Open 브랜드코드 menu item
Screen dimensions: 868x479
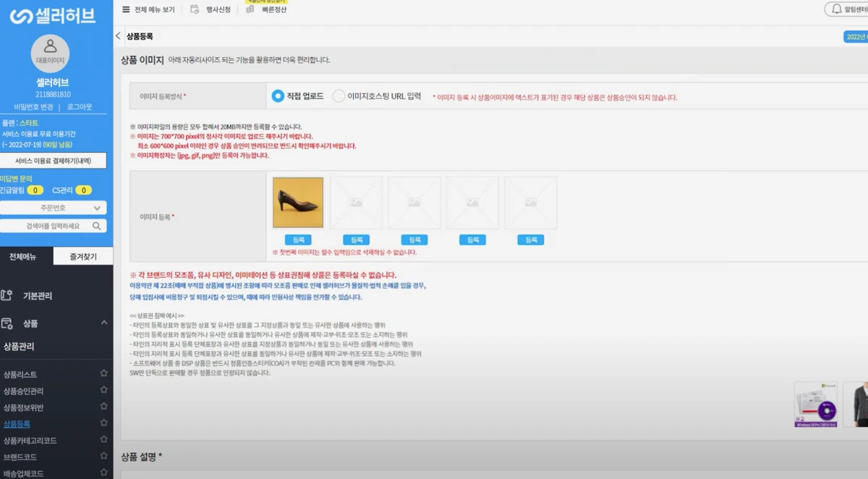[x=20, y=457]
